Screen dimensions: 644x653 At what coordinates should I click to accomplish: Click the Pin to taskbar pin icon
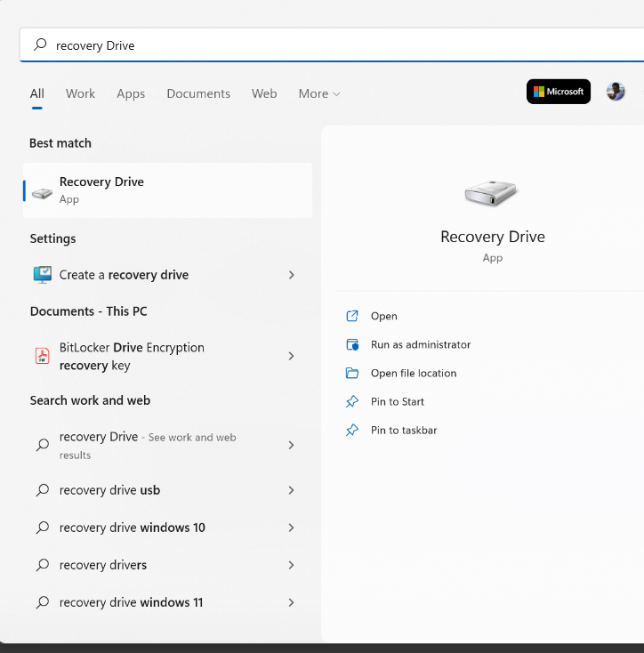(352, 430)
